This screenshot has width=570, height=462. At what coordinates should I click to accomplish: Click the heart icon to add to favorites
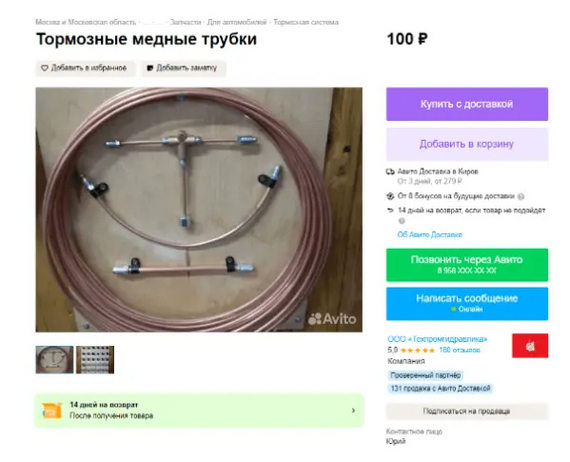pos(44,68)
